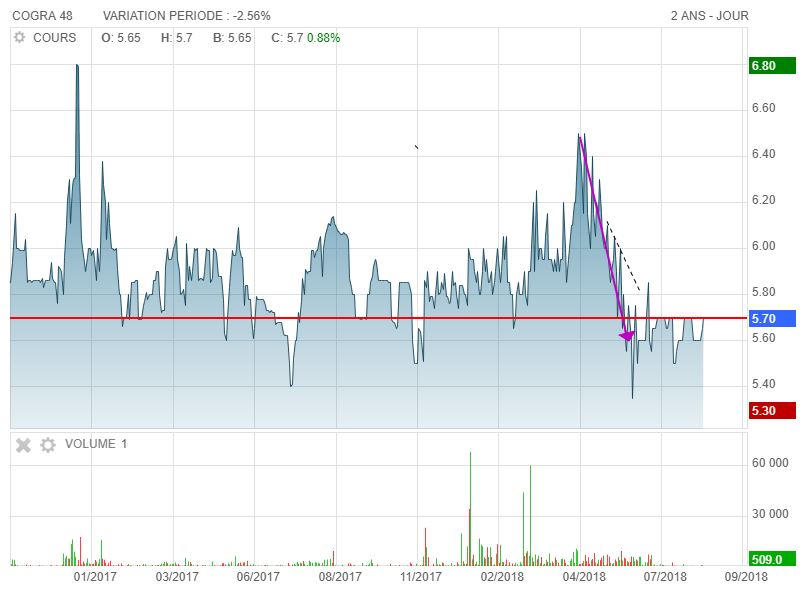
Task: Click the COGRA 48 chart title
Action: 42,16
